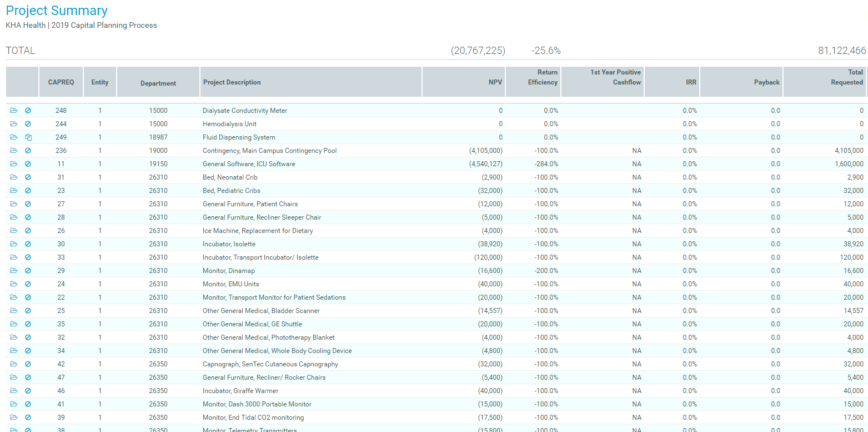This screenshot has height=432, width=868.
Task: Click circle-slash icon for Recliner Sleeper Chair
Action: coord(28,217)
